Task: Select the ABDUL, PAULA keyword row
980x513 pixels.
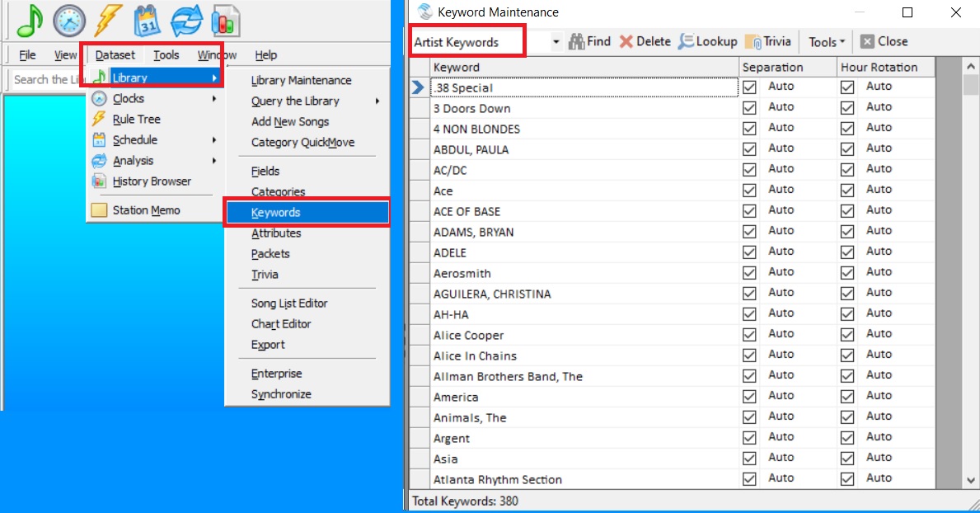Action: (584, 149)
